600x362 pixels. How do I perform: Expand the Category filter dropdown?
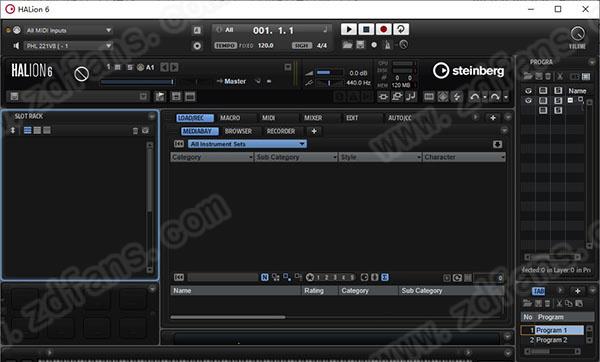tap(212, 157)
